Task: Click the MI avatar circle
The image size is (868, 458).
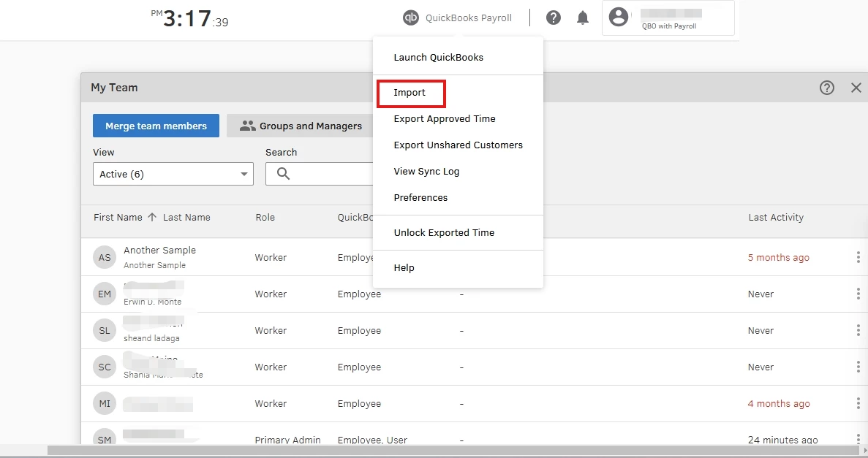Action: 105,403
